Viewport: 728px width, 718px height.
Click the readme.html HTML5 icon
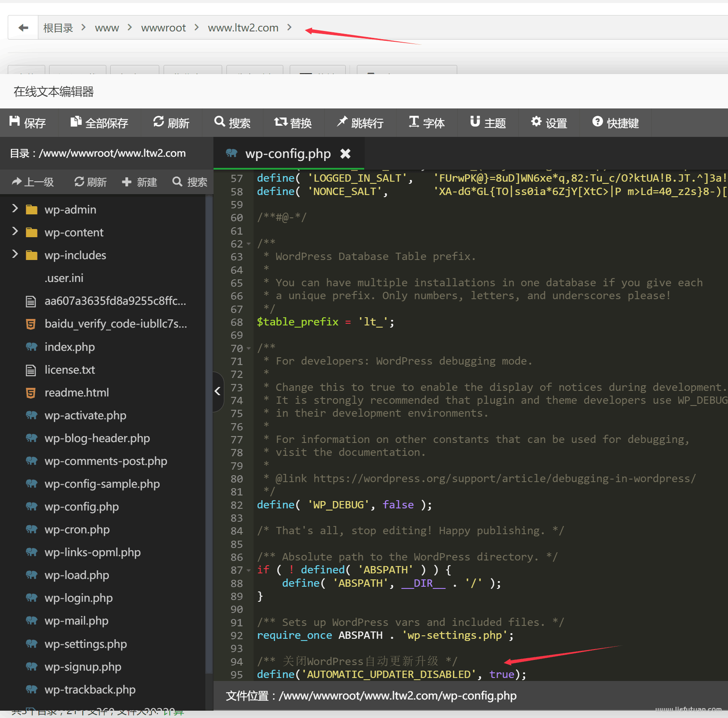[x=31, y=393]
